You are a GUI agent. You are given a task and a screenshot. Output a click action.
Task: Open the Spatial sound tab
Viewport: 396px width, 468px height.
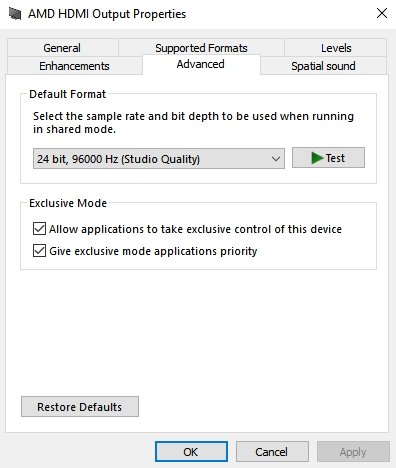[323, 66]
